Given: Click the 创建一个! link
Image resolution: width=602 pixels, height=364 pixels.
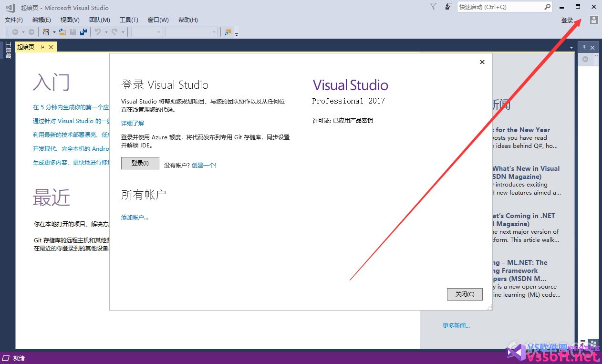Looking at the screenshot, I should 204,165.
